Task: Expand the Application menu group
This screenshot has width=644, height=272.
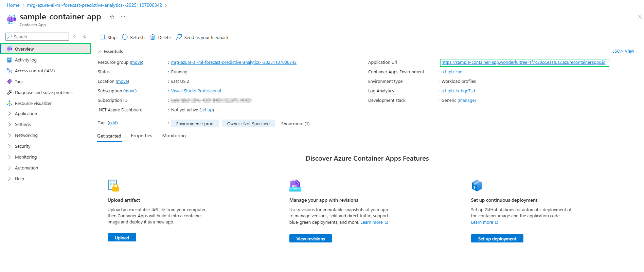Action: point(26,113)
